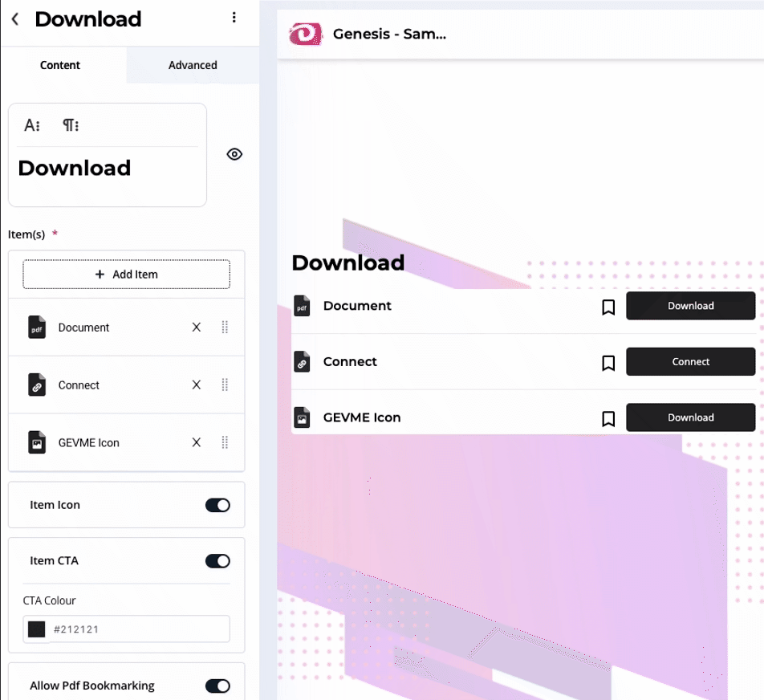Toggle Allow Pdf Bookmarking switch
The image size is (764, 700).
pyautogui.click(x=217, y=686)
